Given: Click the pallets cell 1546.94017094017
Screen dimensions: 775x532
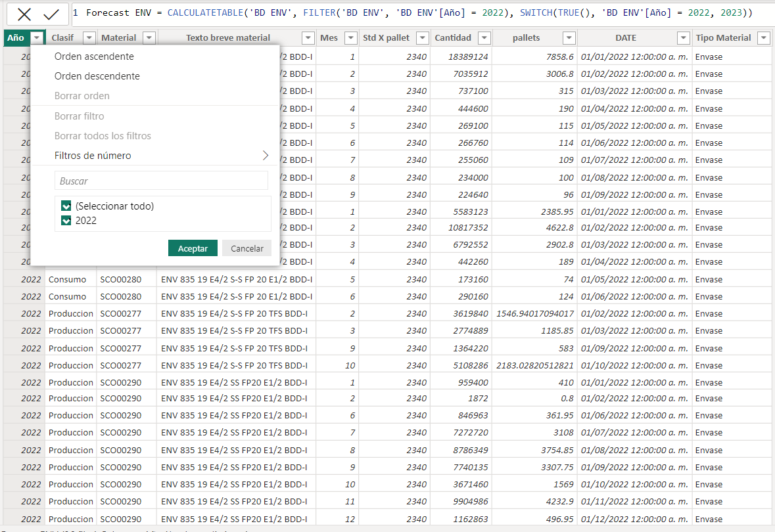Looking at the screenshot, I should [x=535, y=314].
